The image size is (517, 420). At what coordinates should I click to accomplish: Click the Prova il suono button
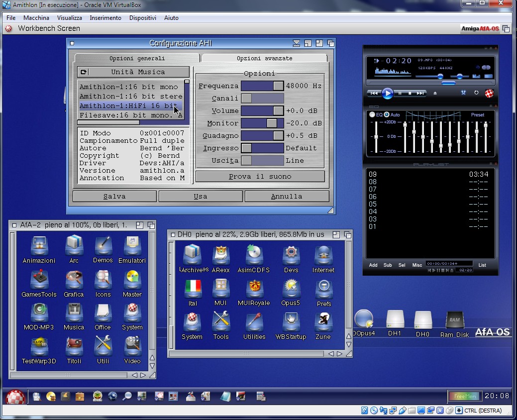tap(260, 177)
